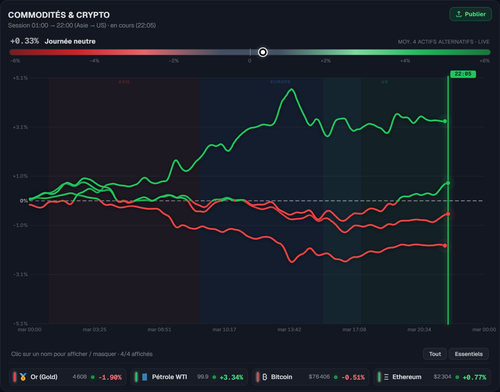Image resolution: width=500 pixels, height=392 pixels.
Task: Click the Bitcoin symbol icon
Action: pos(265,377)
